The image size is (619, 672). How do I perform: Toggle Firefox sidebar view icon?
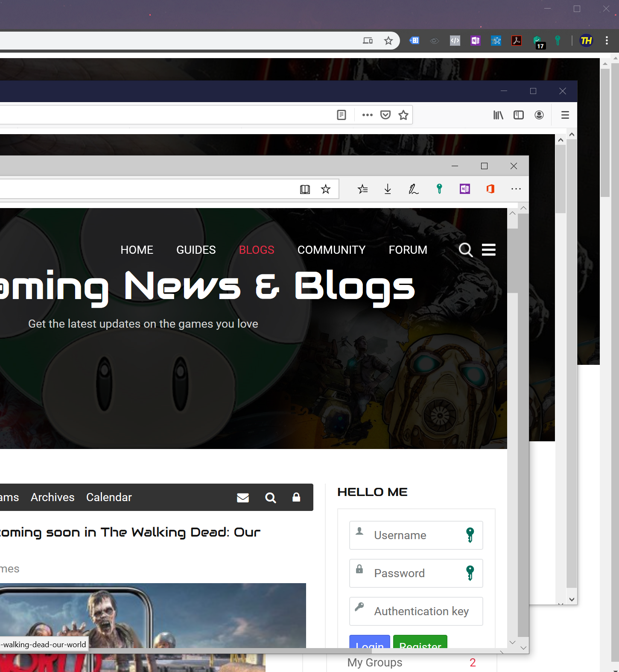pos(519,115)
